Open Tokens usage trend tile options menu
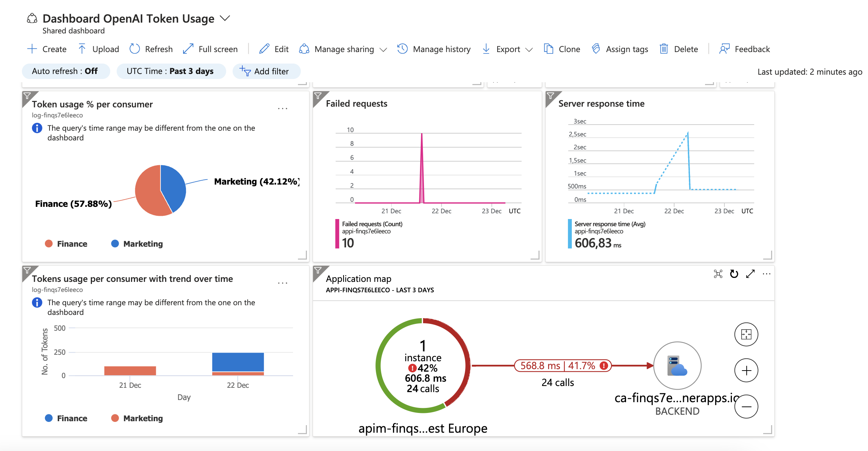The image size is (868, 451). tap(283, 283)
